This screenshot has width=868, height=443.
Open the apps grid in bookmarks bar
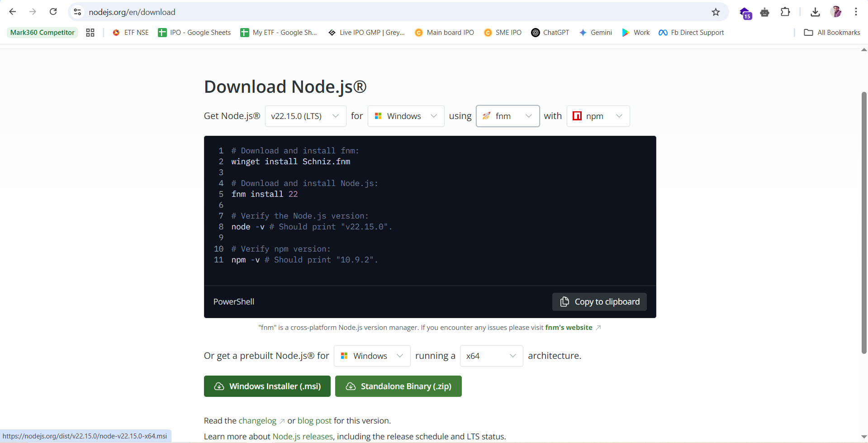point(90,33)
